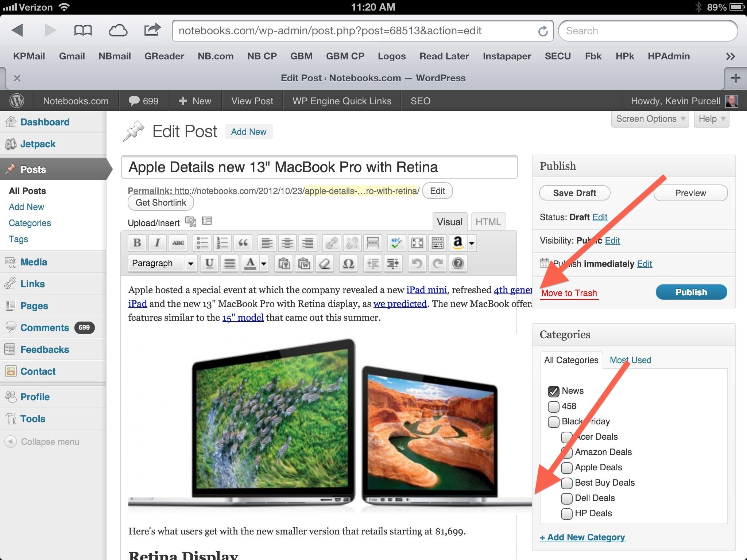Open the Comments menu in the sidebar
Screen dimensions: 747x560
coord(53,328)
